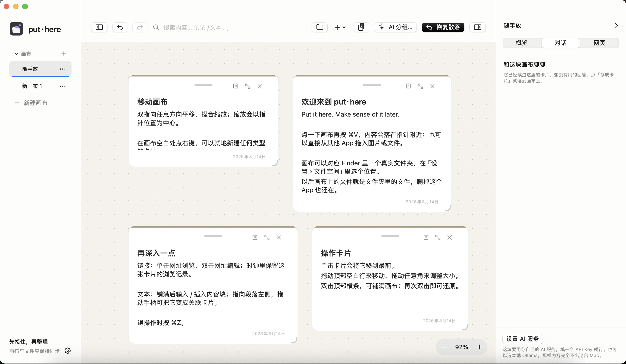Click the 和这块画布聊聊 heading
Viewport: 626px width, 364px height.
click(x=524, y=65)
